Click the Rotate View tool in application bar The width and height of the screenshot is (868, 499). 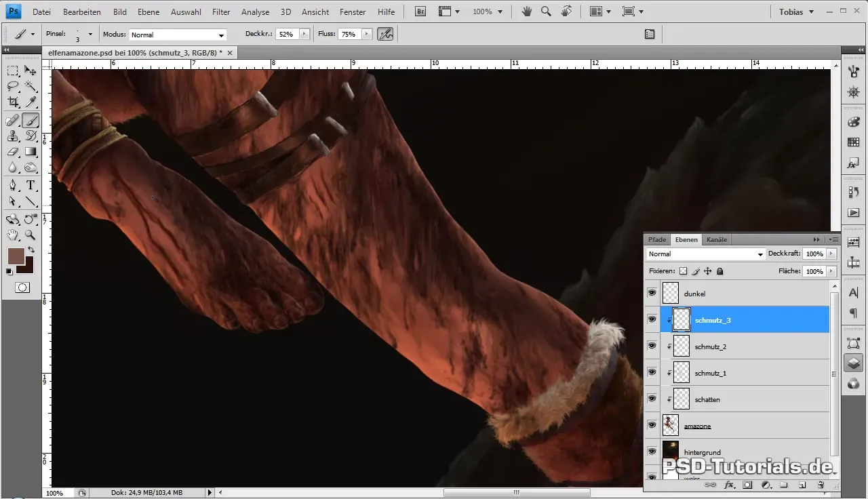pos(566,12)
